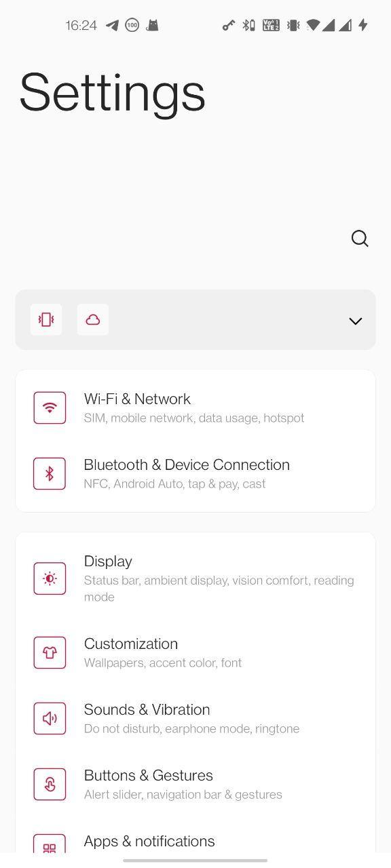Image resolution: width=391 pixels, height=868 pixels.
Task: Tap the vibrate mode suggestion icon
Action: click(x=46, y=319)
